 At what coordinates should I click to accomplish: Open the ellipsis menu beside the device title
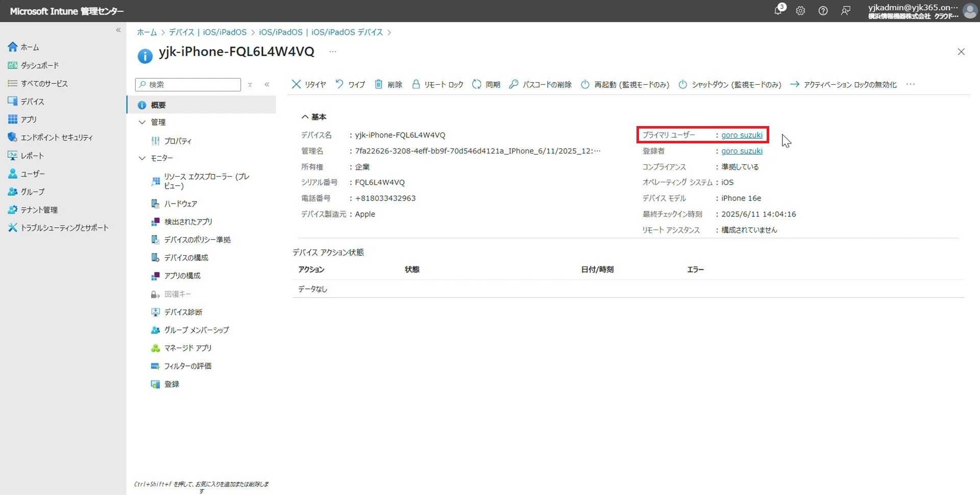pyautogui.click(x=333, y=52)
